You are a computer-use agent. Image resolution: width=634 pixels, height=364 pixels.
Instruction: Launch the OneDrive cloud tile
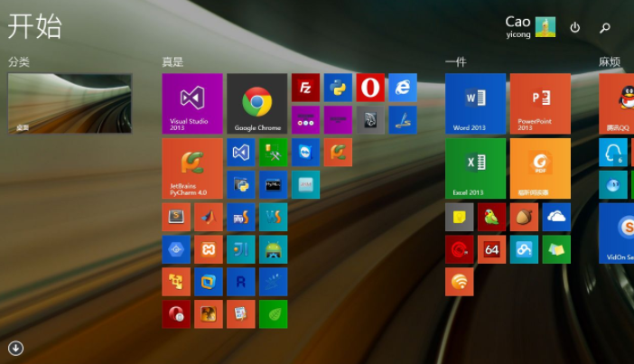point(556,217)
